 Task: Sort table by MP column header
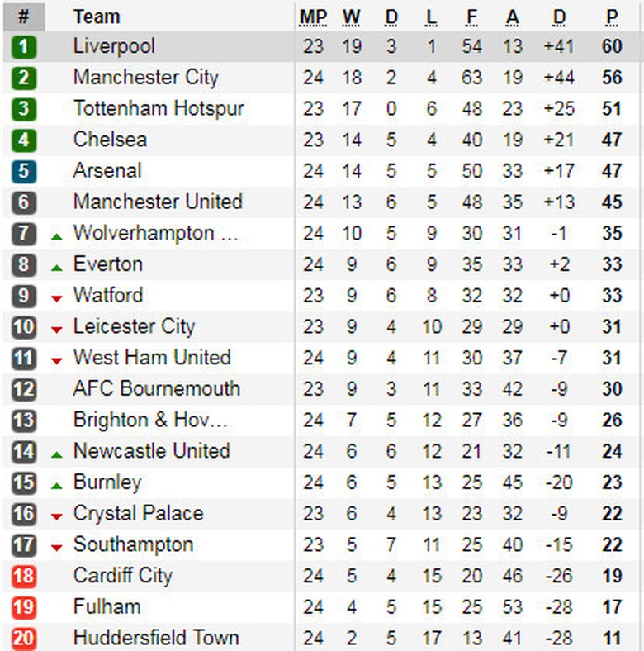pos(313,17)
